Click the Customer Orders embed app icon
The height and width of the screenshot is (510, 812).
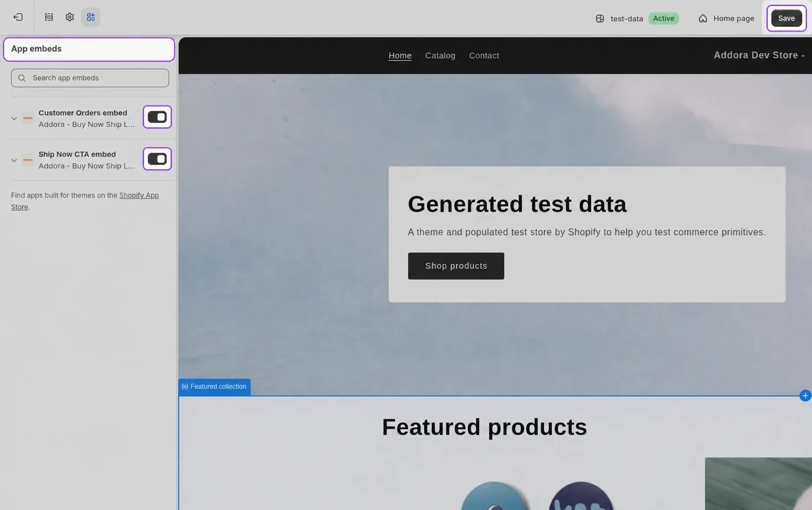click(x=28, y=118)
